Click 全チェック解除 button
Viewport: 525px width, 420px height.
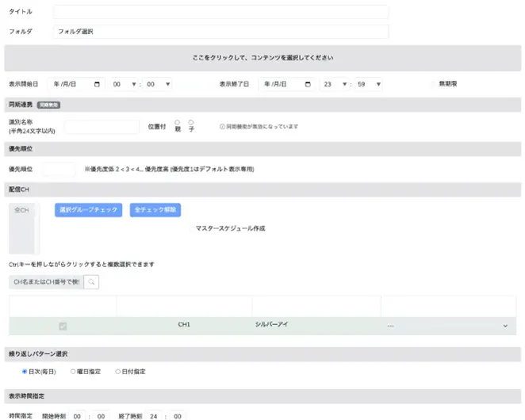coord(155,210)
